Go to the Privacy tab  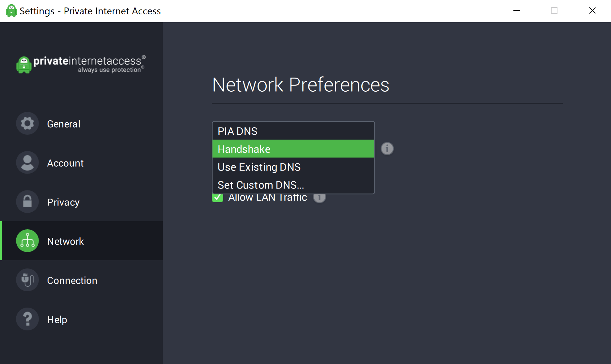(63, 202)
